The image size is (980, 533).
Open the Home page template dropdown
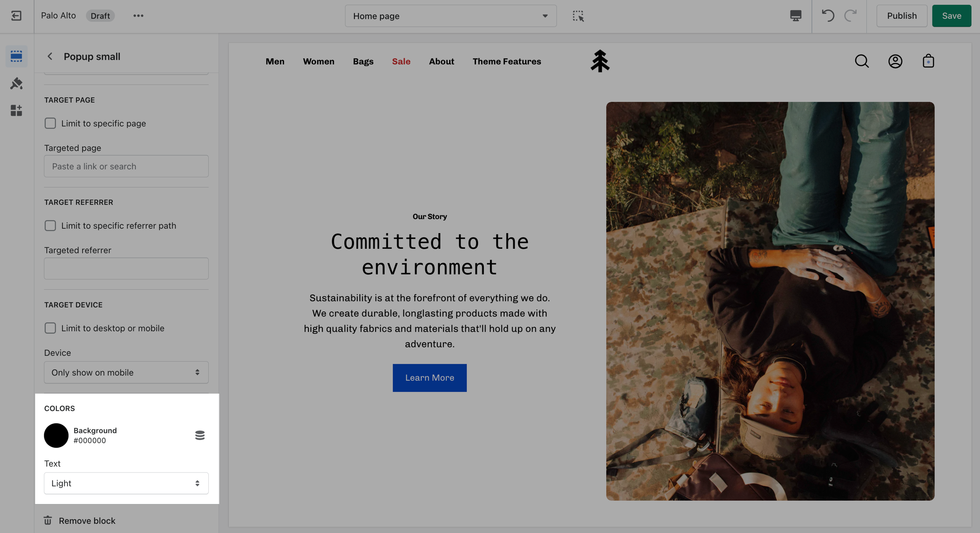click(x=450, y=16)
